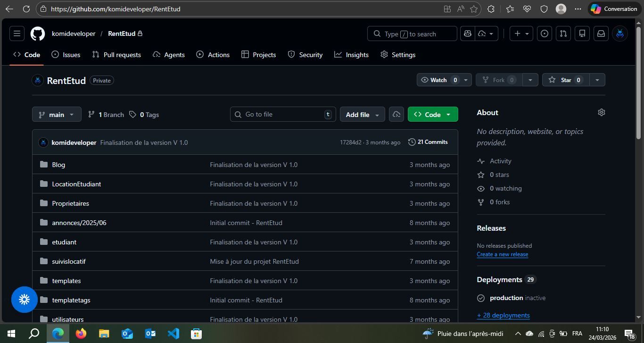Star the RentEtud repository
This screenshot has height=343, width=644.
tap(565, 80)
